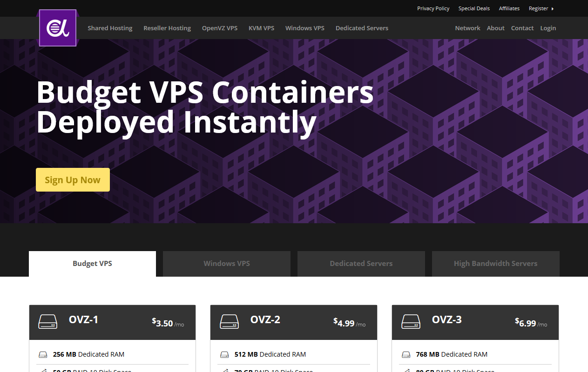Screen dimensions: 588x372
Task: Click the 768 MB RAM icon
Action: (406, 355)
